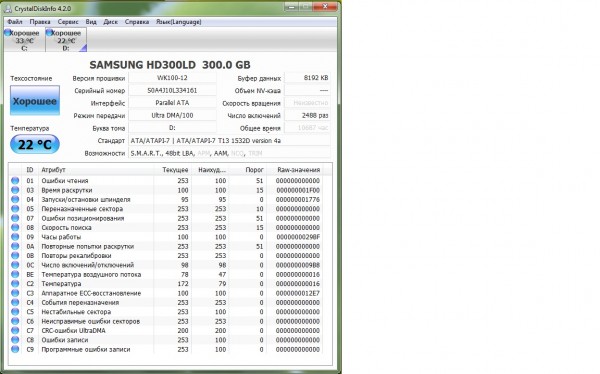Viewport: 600px width, 374px height.
Task: Click the serial number field S0A4J10L334161
Action: 172,90
